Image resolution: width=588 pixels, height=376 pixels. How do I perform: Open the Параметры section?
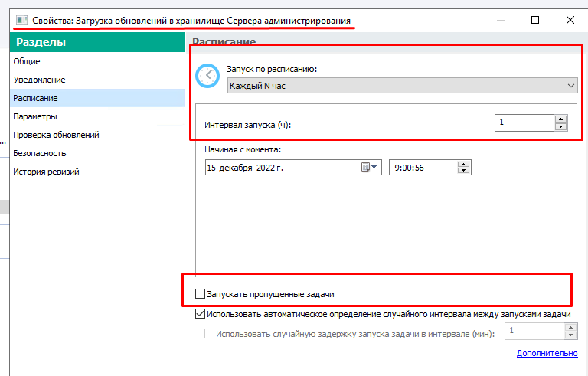97,116
